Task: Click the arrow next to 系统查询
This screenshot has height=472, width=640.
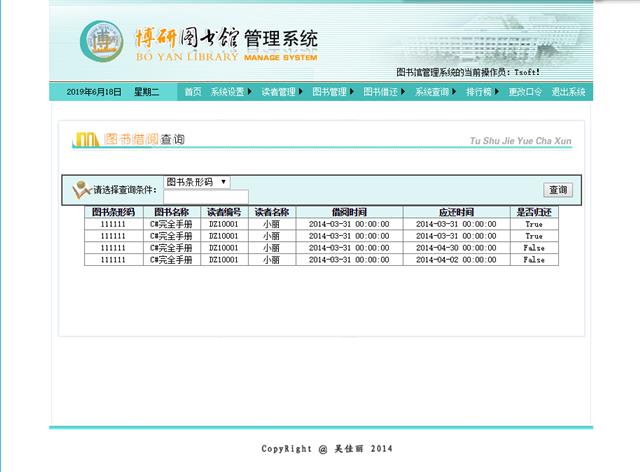Action: pos(455,92)
